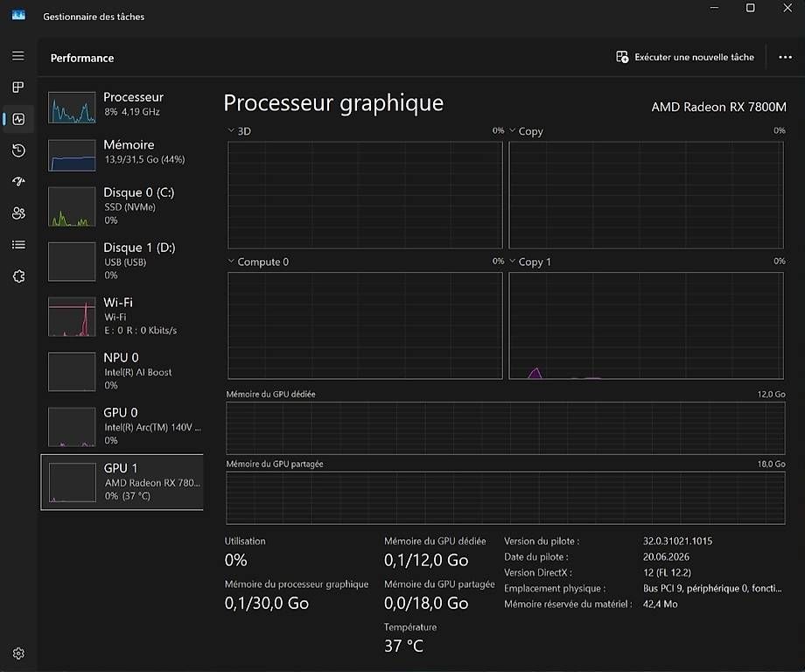The image size is (805, 672).
Task: Click the Mémoire du GPU partagée graph
Action: tap(505, 498)
